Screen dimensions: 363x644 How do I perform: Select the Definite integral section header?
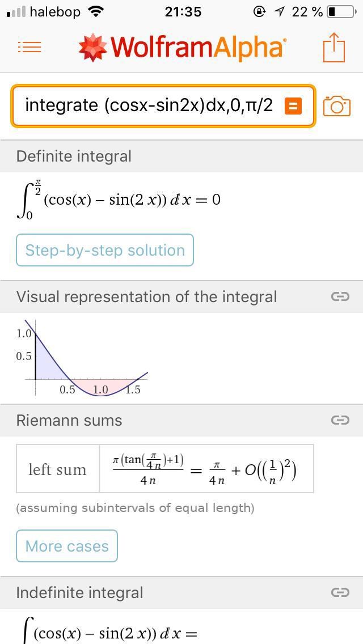coord(74,156)
